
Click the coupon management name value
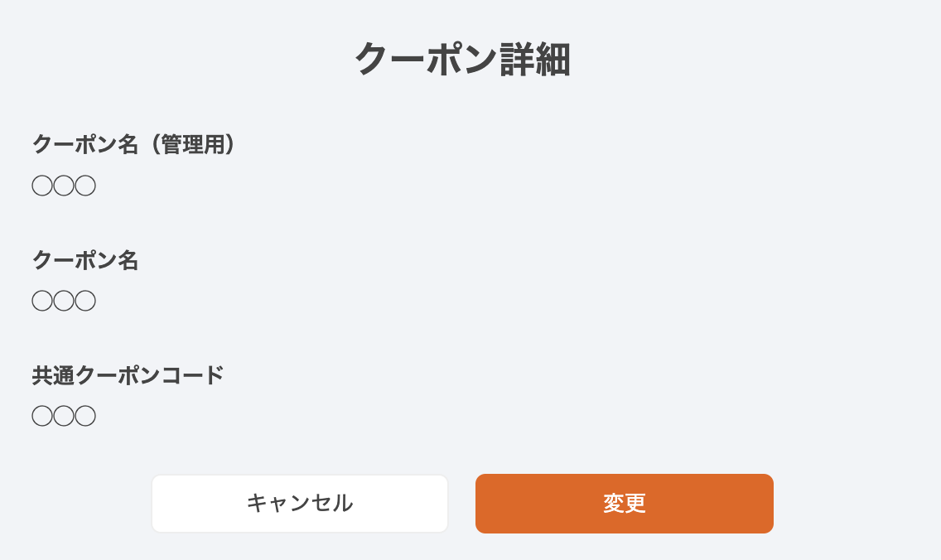[x=64, y=185]
